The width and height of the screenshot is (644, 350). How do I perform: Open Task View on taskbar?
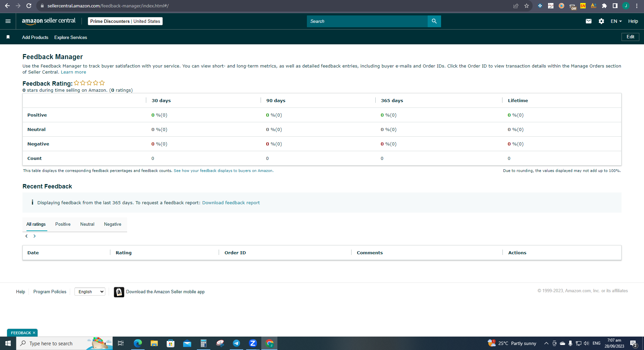point(121,343)
